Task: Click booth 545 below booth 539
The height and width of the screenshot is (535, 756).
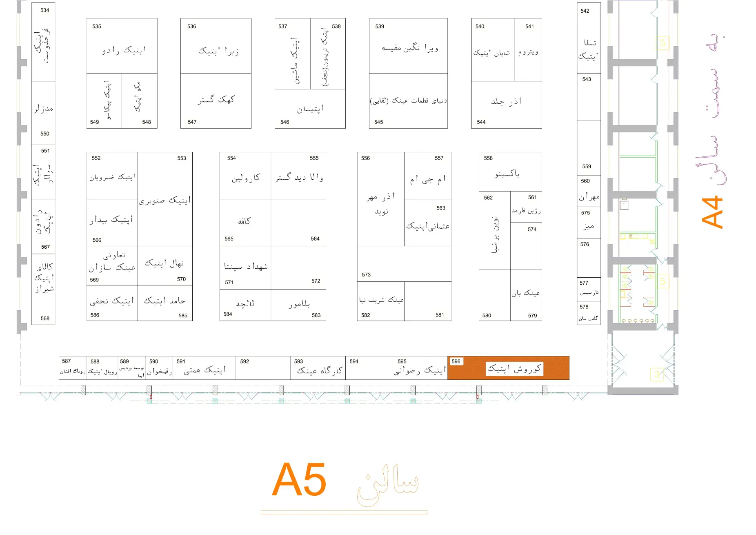Action: coord(408,101)
